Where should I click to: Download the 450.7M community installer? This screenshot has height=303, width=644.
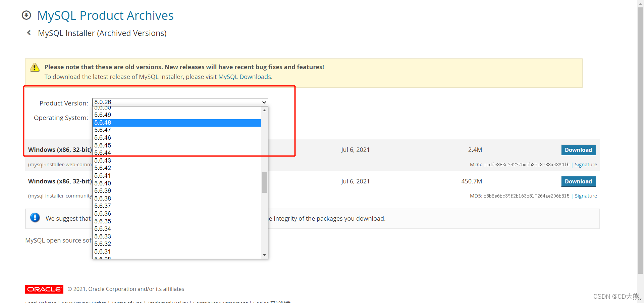[x=579, y=181]
